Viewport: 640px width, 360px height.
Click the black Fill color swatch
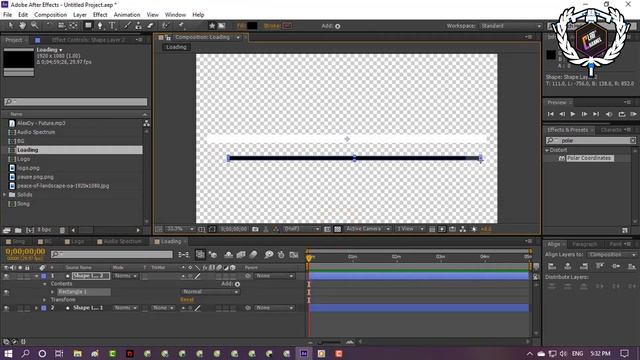[252, 26]
